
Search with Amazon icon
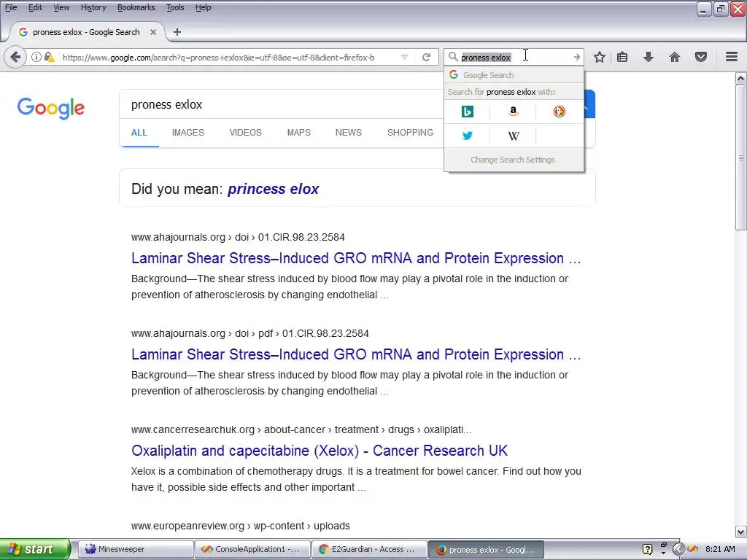513,112
